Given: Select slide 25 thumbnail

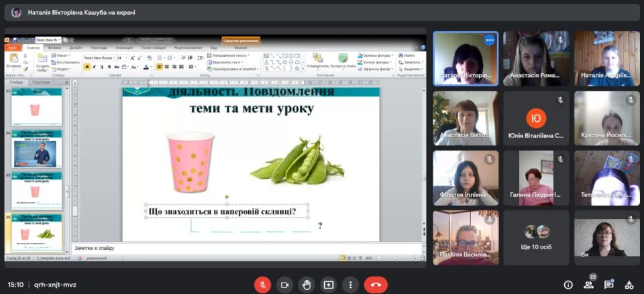Looking at the screenshot, I should [36, 191].
